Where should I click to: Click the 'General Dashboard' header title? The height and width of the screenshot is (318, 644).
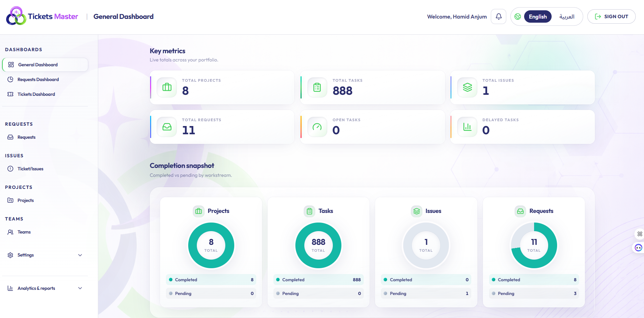pyautogui.click(x=123, y=16)
